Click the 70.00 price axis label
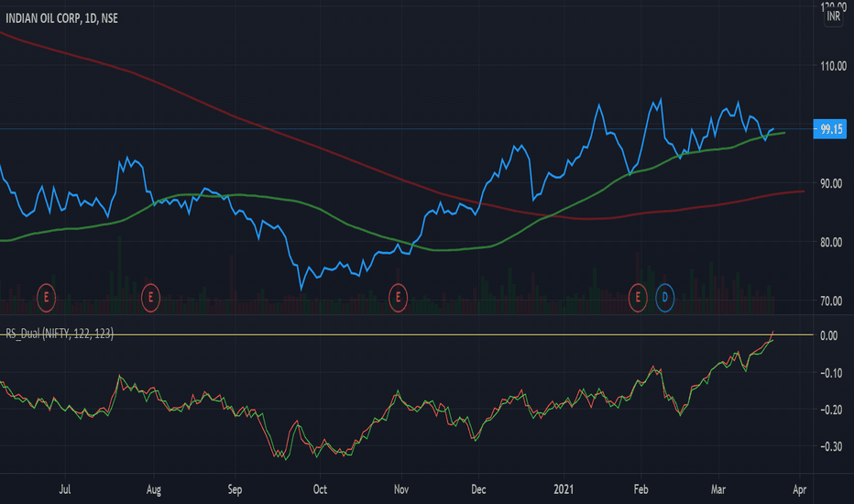Viewport: 854px width, 504px height. pos(831,301)
